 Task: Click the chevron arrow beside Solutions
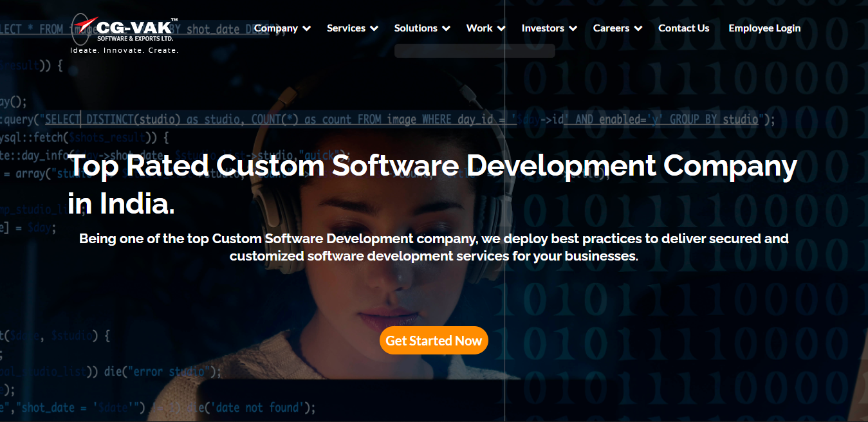pos(447,28)
